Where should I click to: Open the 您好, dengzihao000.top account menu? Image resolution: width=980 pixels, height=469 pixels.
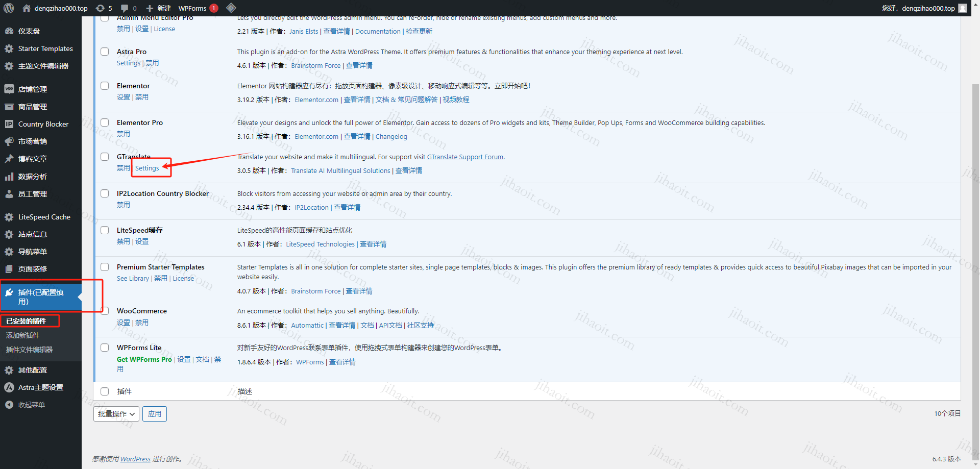coord(924,8)
